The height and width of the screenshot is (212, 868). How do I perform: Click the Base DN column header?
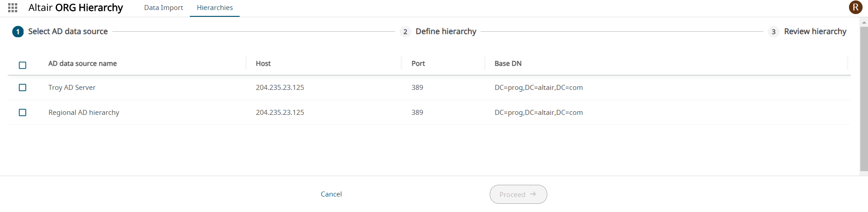pos(508,64)
